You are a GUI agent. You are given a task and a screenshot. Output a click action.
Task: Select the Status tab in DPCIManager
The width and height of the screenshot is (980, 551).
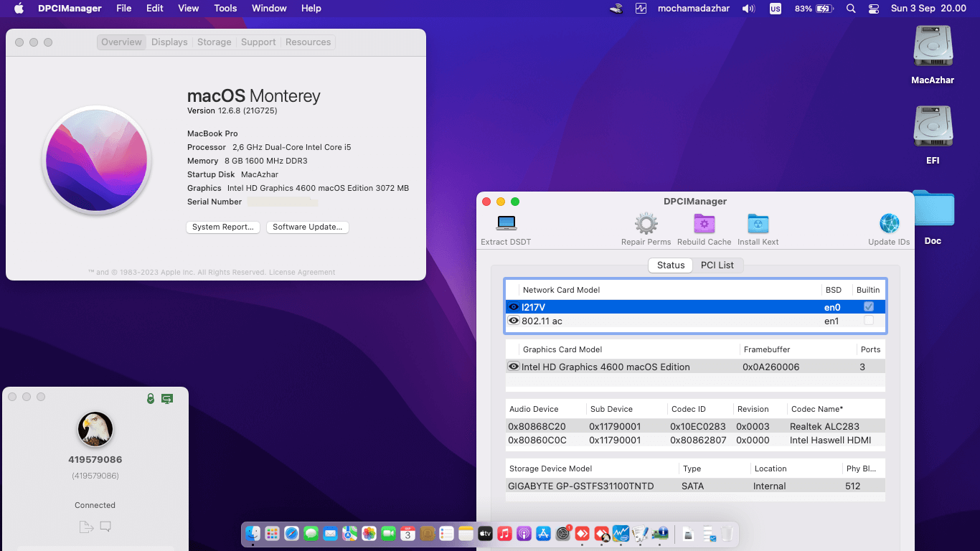click(x=671, y=265)
